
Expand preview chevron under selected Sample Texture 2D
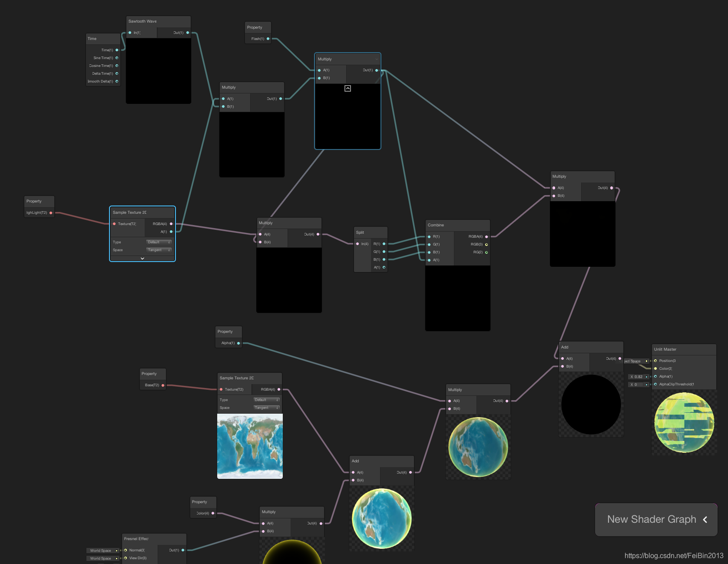pos(142,259)
